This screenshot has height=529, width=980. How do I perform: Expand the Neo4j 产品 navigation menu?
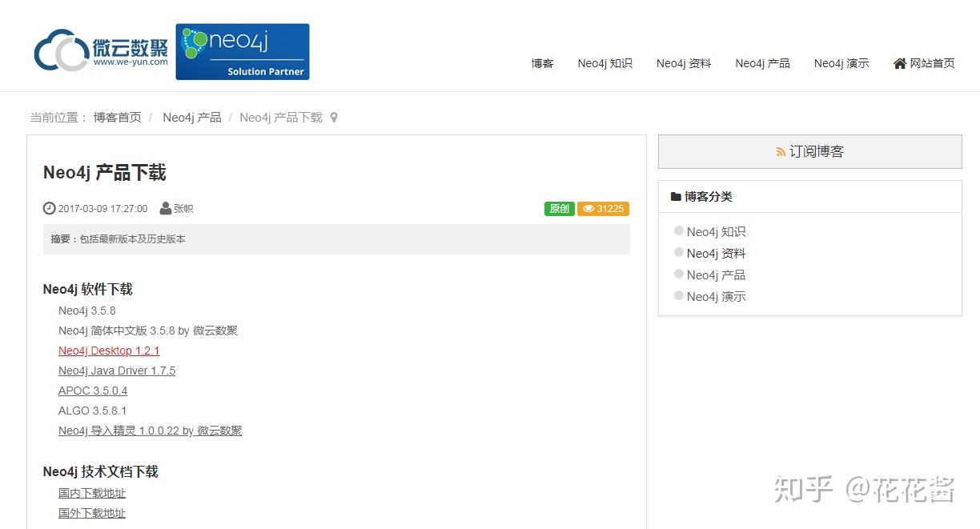click(761, 63)
